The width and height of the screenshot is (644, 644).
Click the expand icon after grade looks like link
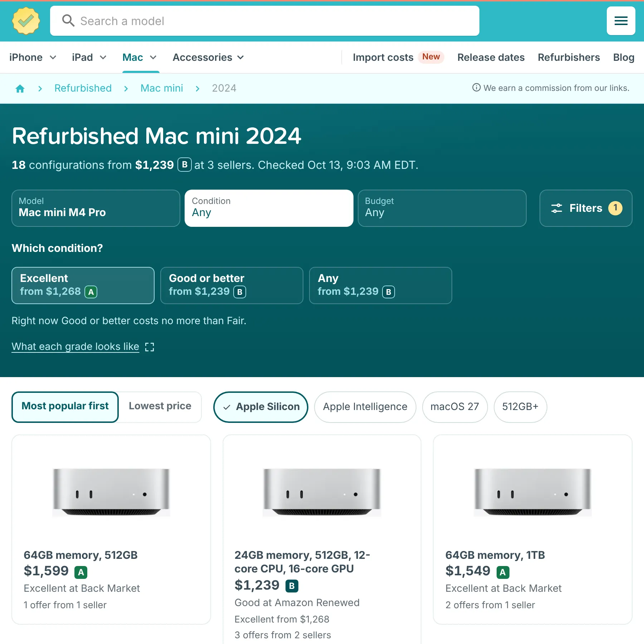(x=150, y=347)
